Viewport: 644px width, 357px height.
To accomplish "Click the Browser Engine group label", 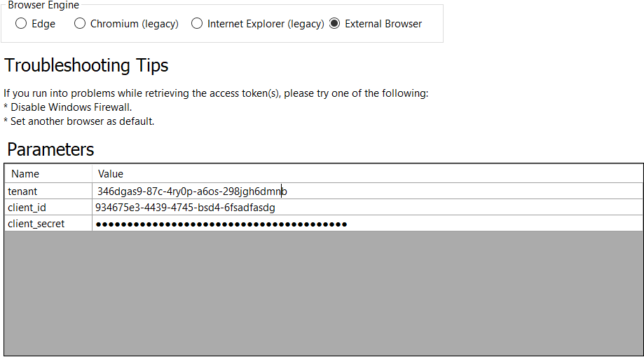I will (43, 5).
